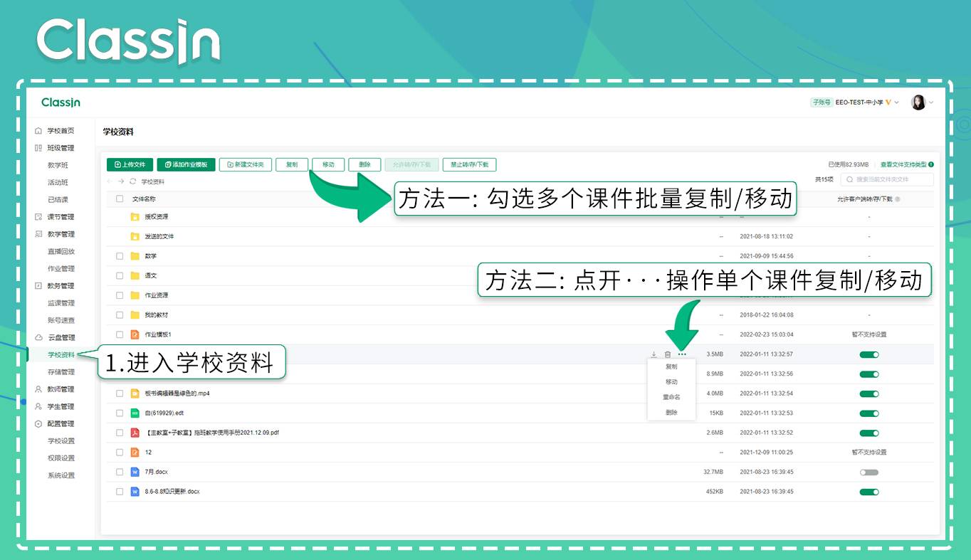Open 权限设置 in the sidebar
This screenshot has height=560, width=971.
coord(61,458)
